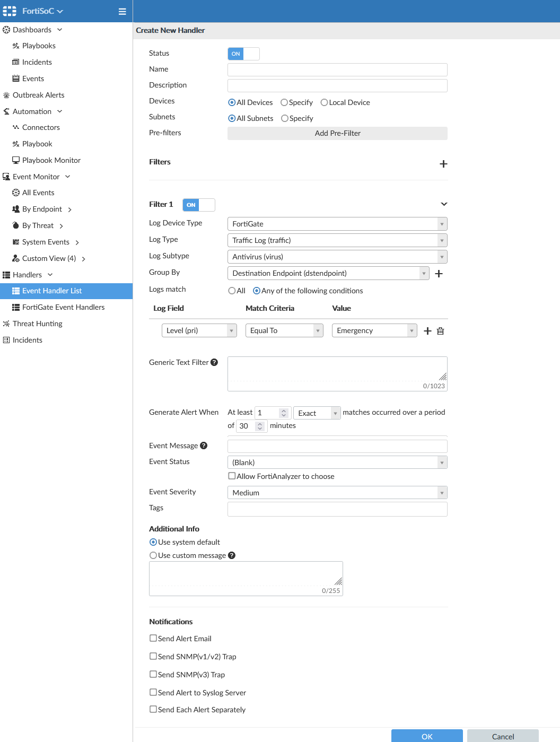Image resolution: width=560 pixels, height=742 pixels.
Task: Delete the Level (pri) condition row
Action: (440, 331)
